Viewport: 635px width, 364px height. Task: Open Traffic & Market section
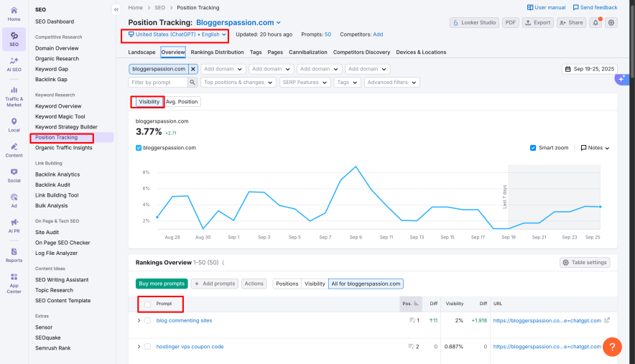14,97
